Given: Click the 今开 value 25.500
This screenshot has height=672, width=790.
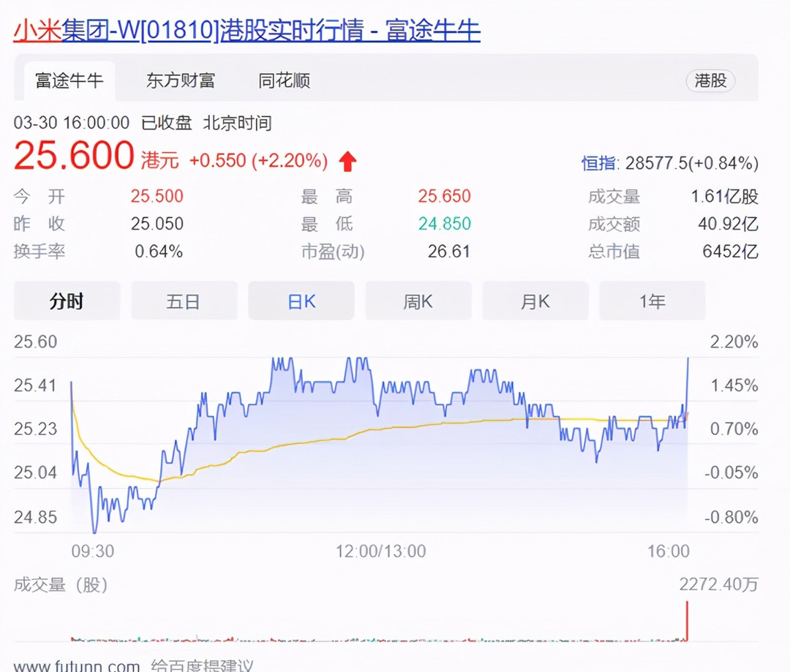Looking at the screenshot, I should point(157,196).
